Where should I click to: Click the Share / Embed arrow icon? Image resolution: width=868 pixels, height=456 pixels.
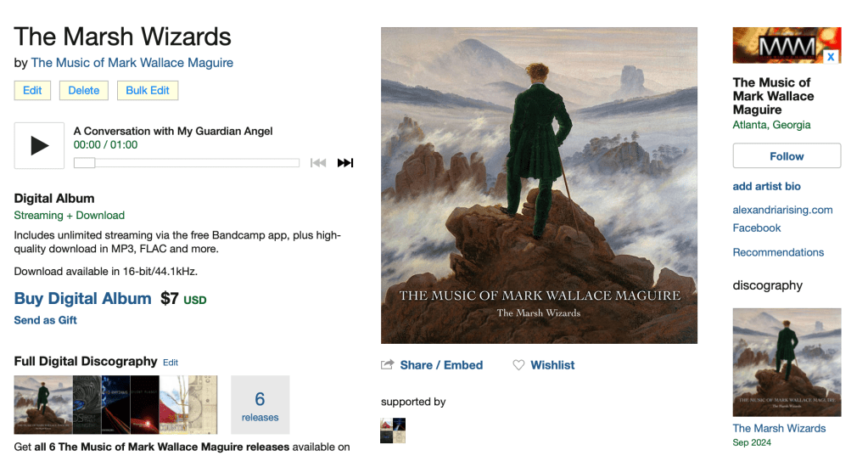pos(388,364)
